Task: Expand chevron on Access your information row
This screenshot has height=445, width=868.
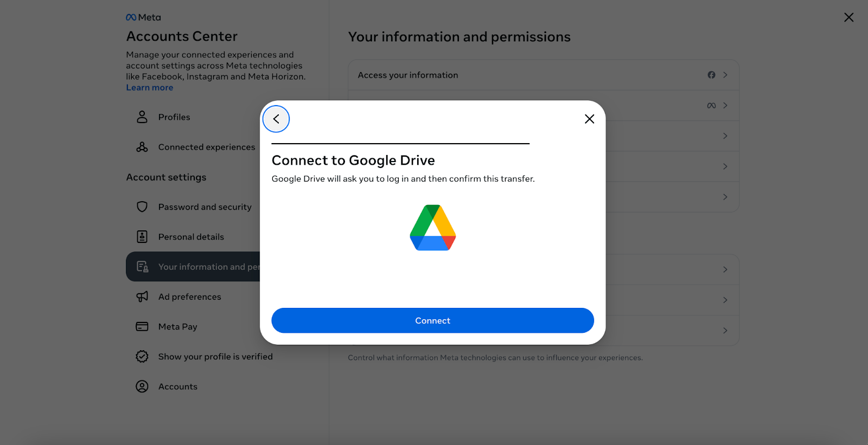Action: click(725, 75)
